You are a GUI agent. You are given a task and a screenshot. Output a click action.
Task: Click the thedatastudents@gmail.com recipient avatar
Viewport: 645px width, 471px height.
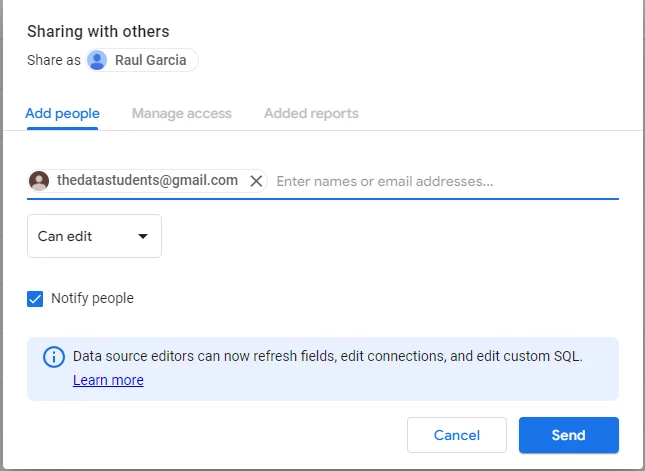coord(39,181)
